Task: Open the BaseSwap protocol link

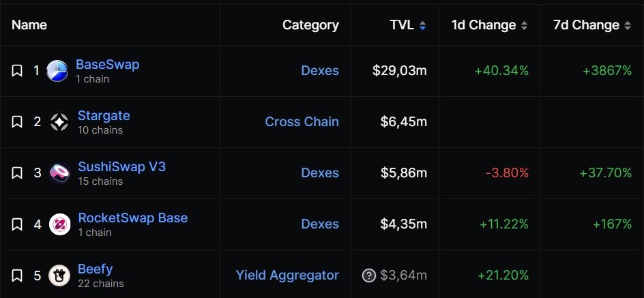Action: coord(108,65)
